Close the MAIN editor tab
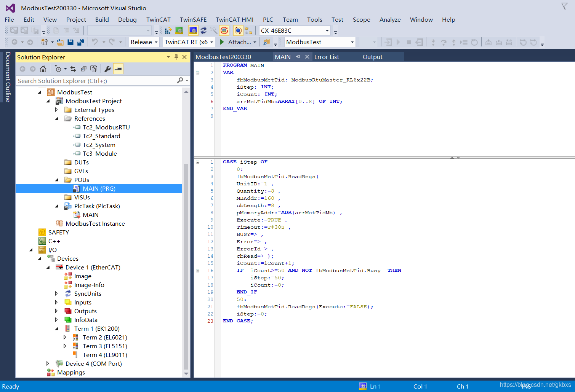The width and height of the screenshot is (575, 392). click(307, 57)
